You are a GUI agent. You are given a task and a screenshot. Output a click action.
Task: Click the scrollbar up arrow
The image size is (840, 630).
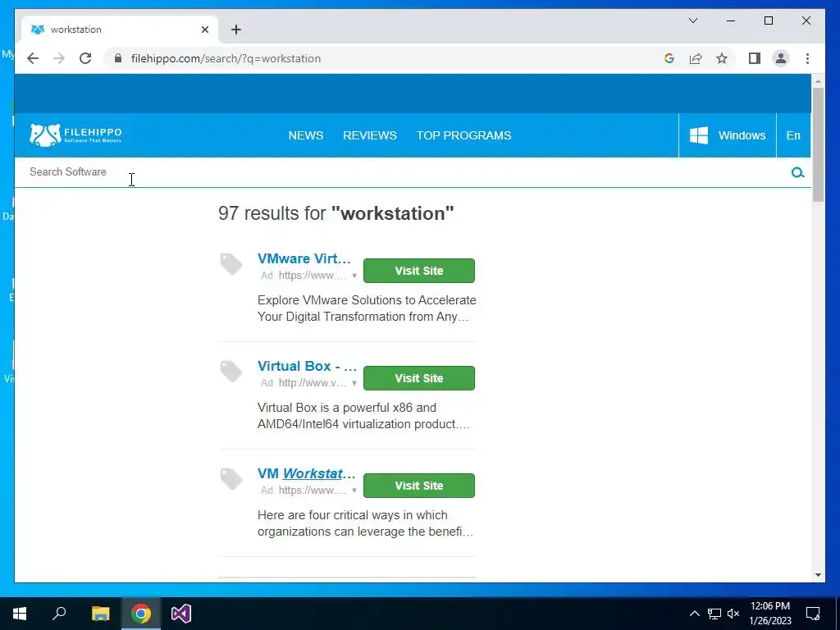(818, 81)
